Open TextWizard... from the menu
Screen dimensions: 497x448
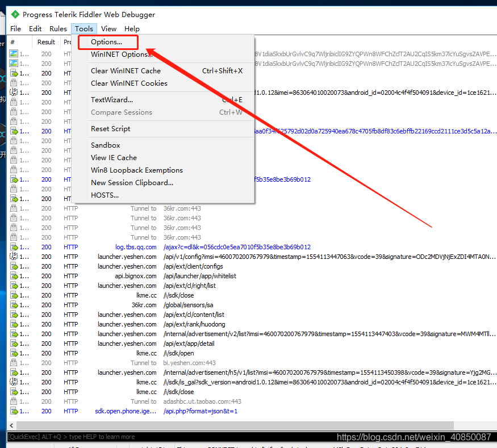coord(163,100)
